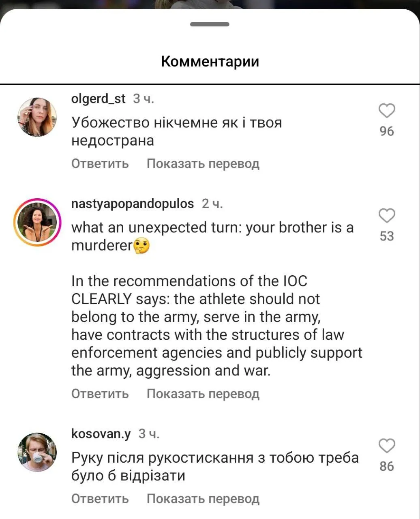The image size is (420, 519).
Task: Reply to kosovan.y via Ответить
Action: (100, 498)
